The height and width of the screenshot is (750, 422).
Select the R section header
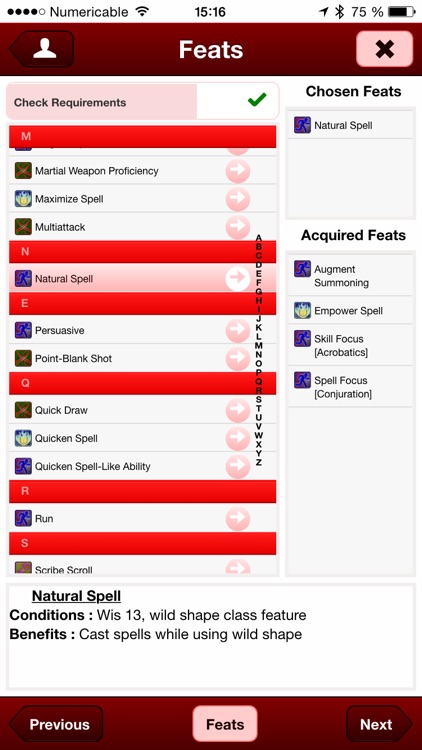click(x=143, y=491)
